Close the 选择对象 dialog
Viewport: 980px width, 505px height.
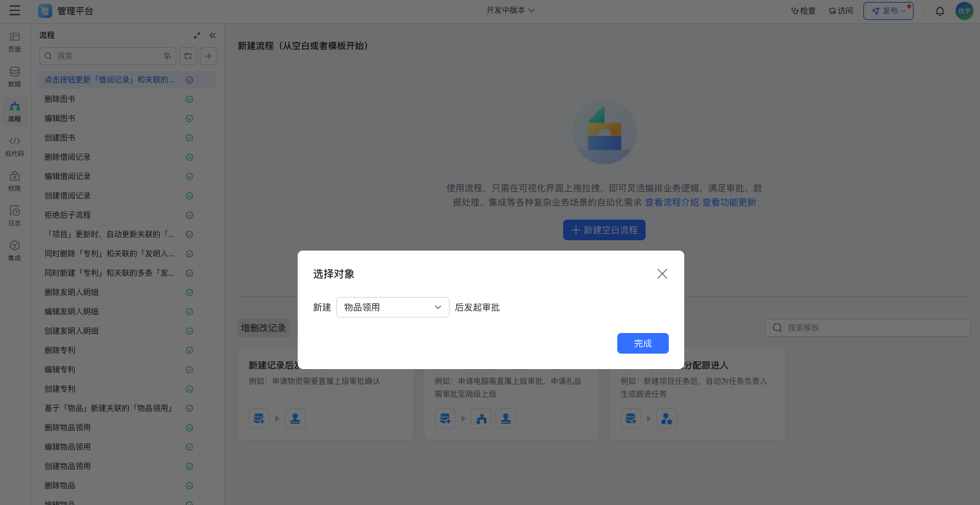coord(662,274)
